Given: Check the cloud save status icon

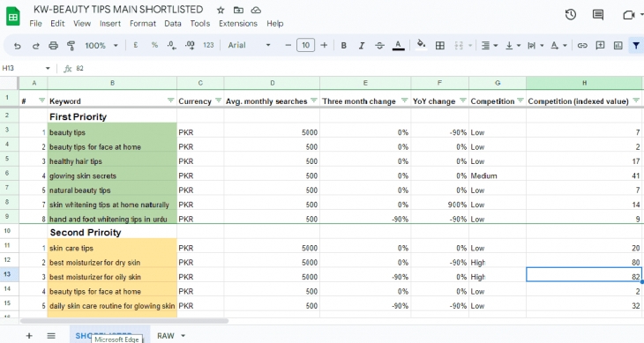Looking at the screenshot, I should [256, 10].
